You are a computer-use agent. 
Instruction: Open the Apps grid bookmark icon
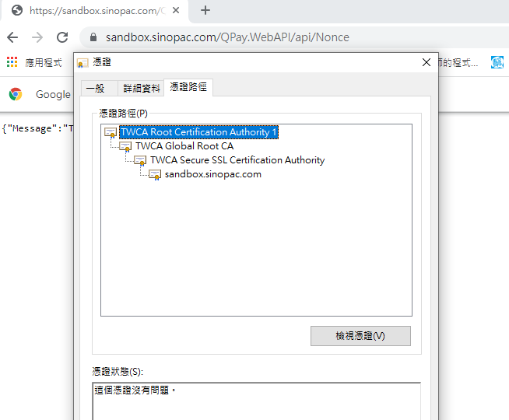tap(12, 62)
